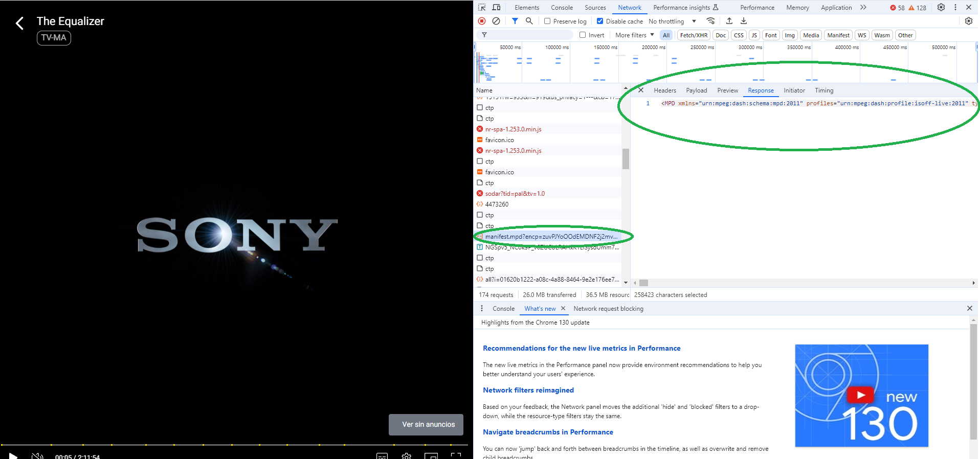Open the Payload tab
This screenshot has height=459, width=980.
696,90
